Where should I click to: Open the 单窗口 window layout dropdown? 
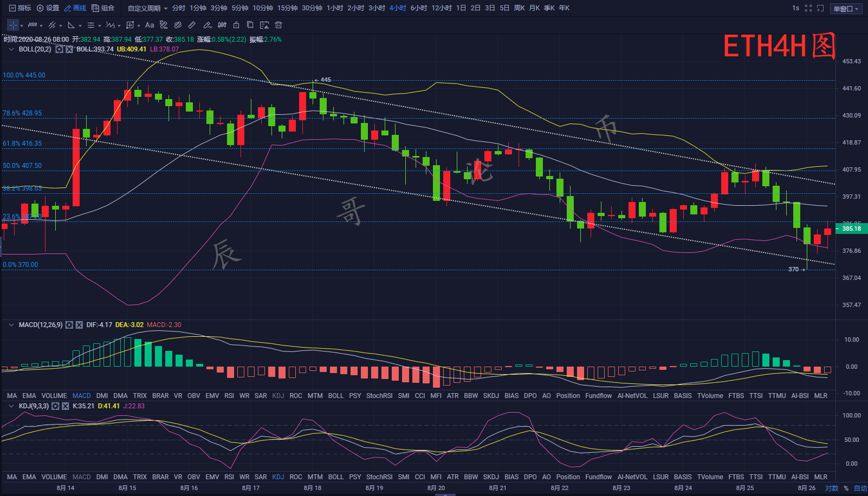(846, 9)
